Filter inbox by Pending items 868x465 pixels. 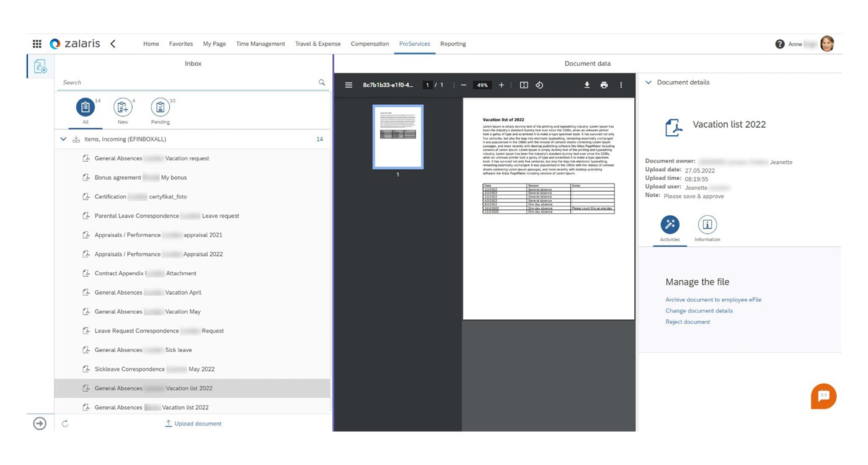click(160, 108)
